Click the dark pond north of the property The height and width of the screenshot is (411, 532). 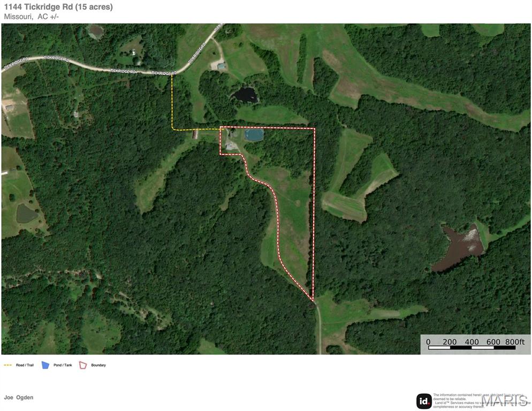(245, 95)
